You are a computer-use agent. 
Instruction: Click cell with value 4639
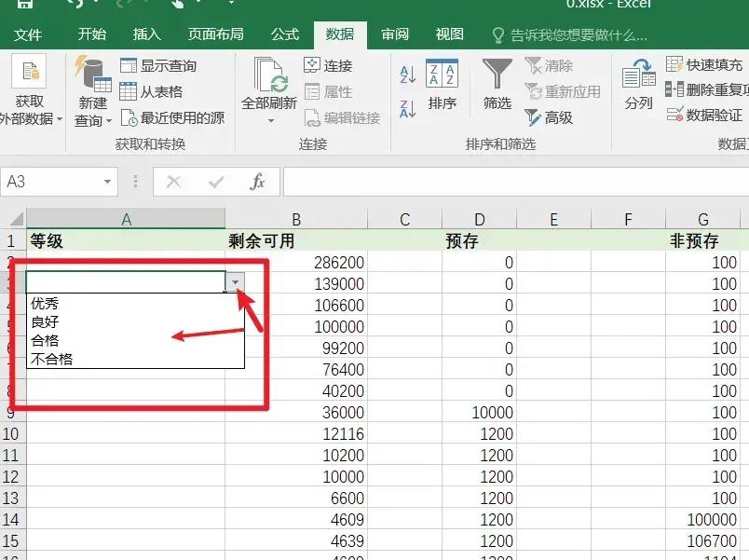296,540
